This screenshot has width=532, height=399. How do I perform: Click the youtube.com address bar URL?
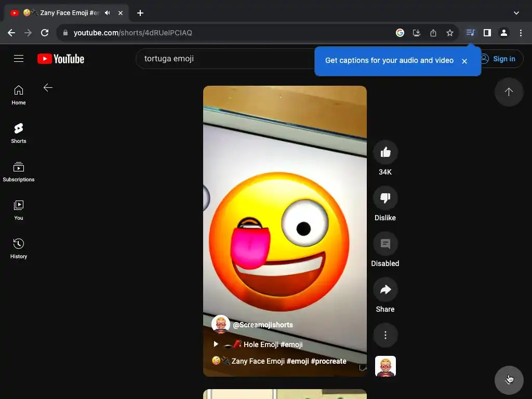[x=133, y=33]
